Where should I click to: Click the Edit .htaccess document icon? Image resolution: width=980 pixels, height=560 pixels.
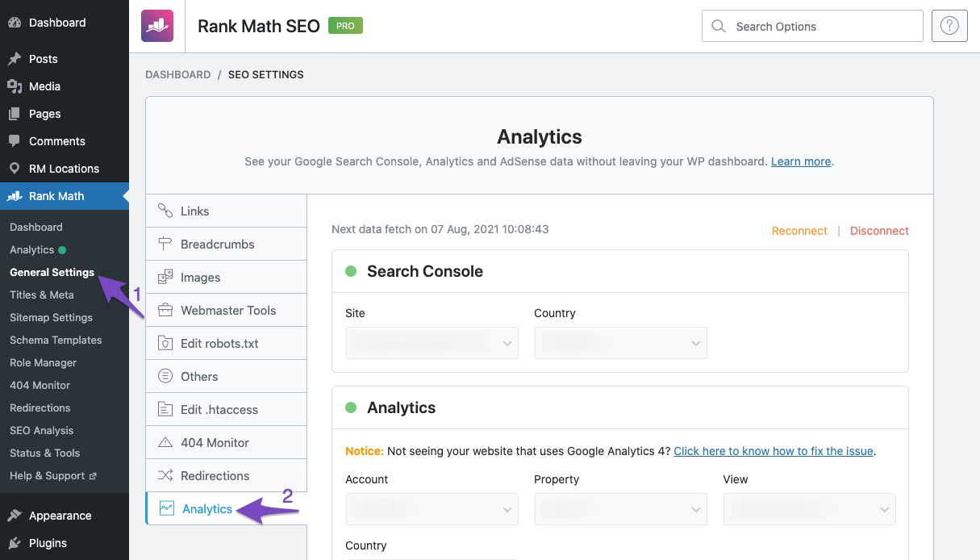click(165, 410)
